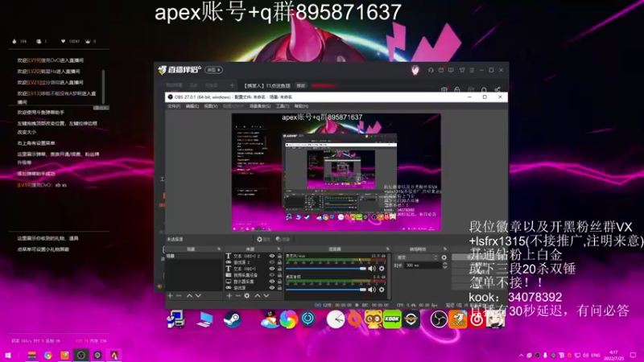Open 文件(F) menu in OBS
This screenshot has height=362, width=644.
(x=174, y=106)
